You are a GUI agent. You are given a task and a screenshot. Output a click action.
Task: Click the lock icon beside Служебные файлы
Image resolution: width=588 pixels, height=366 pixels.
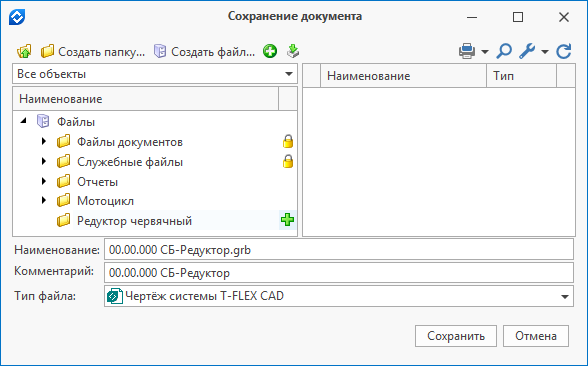tap(288, 162)
